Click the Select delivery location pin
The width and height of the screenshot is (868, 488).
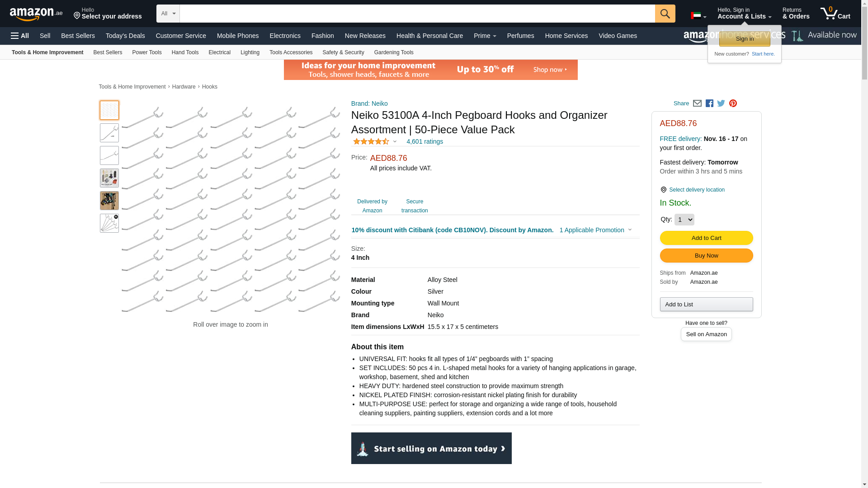[x=663, y=190]
